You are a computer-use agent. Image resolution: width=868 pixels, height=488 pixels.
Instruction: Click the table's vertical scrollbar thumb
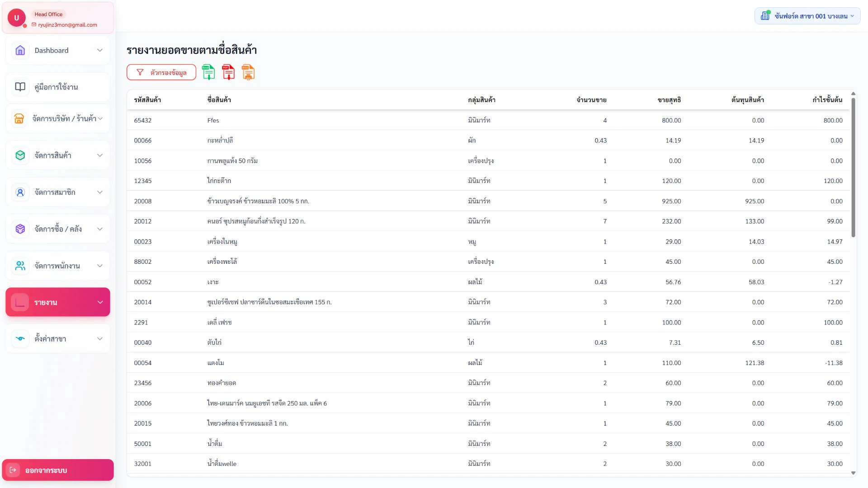pos(853,167)
